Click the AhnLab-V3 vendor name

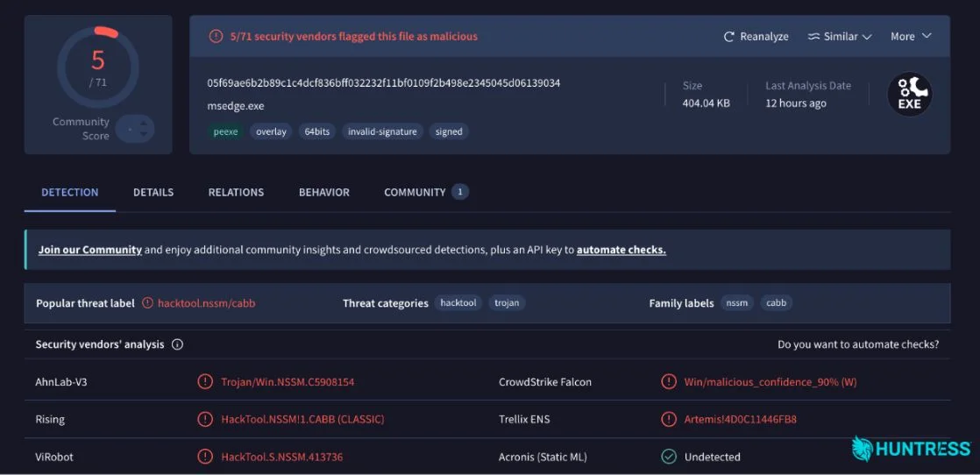pyautogui.click(x=61, y=382)
